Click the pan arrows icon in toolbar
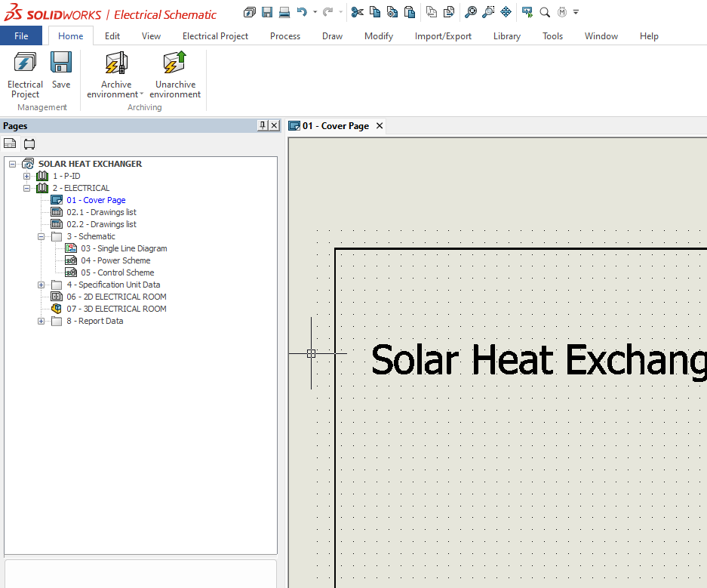The image size is (707, 588). point(506,12)
